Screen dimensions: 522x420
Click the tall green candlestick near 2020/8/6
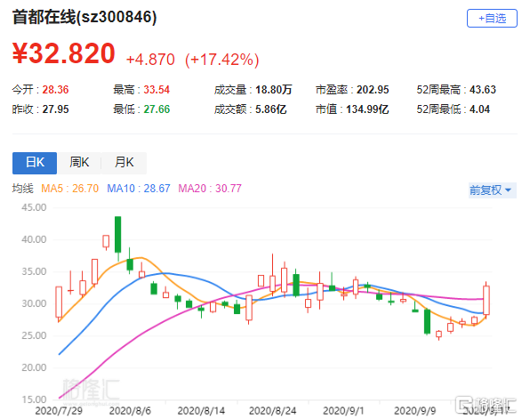click(118, 235)
